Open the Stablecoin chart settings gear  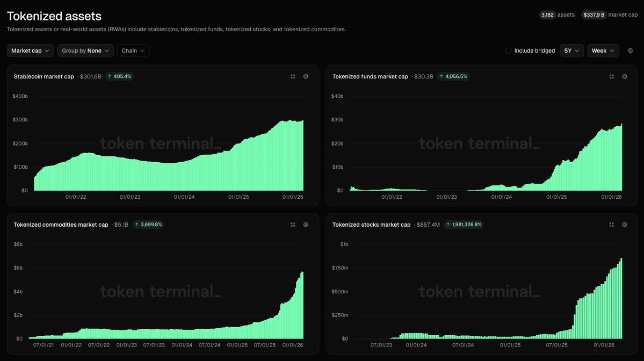306,76
